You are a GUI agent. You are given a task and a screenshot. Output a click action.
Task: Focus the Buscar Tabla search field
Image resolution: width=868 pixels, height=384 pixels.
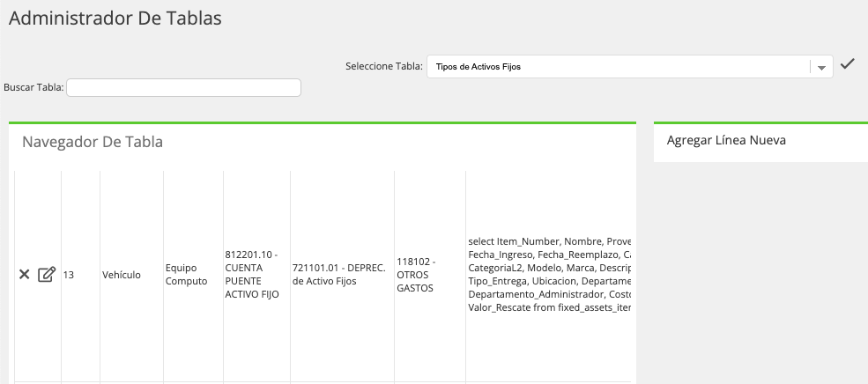183,87
